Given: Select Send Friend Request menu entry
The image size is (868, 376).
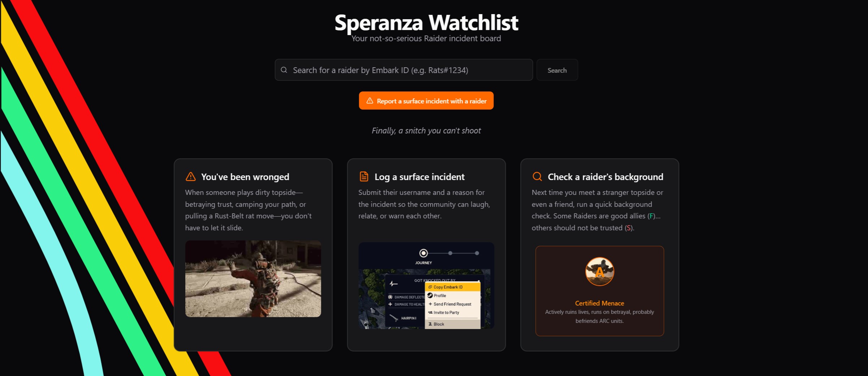Looking at the screenshot, I should click(x=453, y=304).
